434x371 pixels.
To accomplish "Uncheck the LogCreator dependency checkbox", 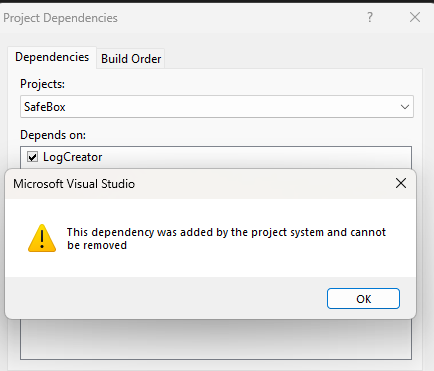I will (32, 157).
